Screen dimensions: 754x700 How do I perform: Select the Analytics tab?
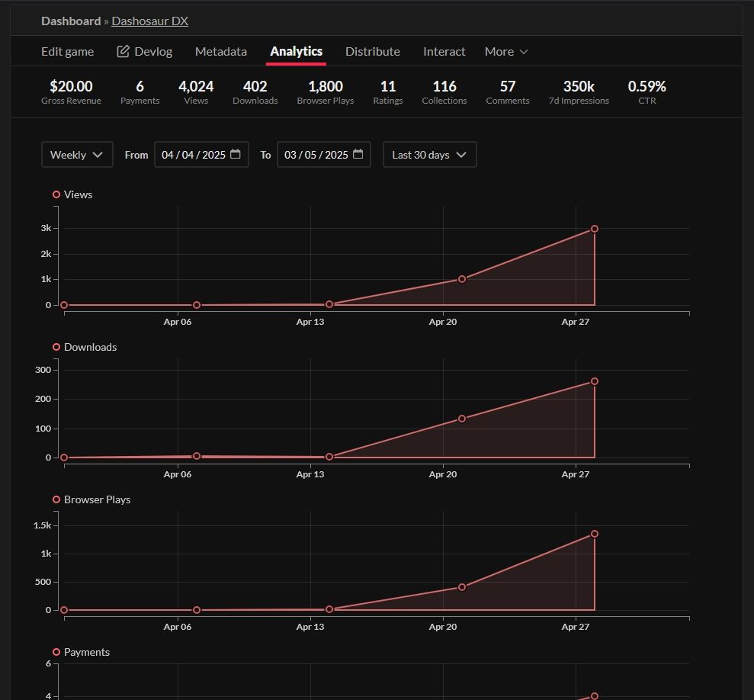[x=297, y=52]
